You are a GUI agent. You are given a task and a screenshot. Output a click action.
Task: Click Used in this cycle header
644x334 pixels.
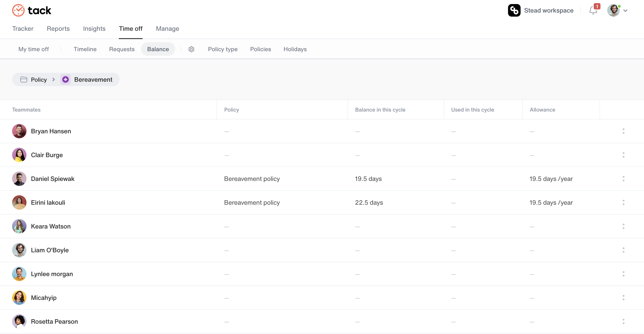473,110
